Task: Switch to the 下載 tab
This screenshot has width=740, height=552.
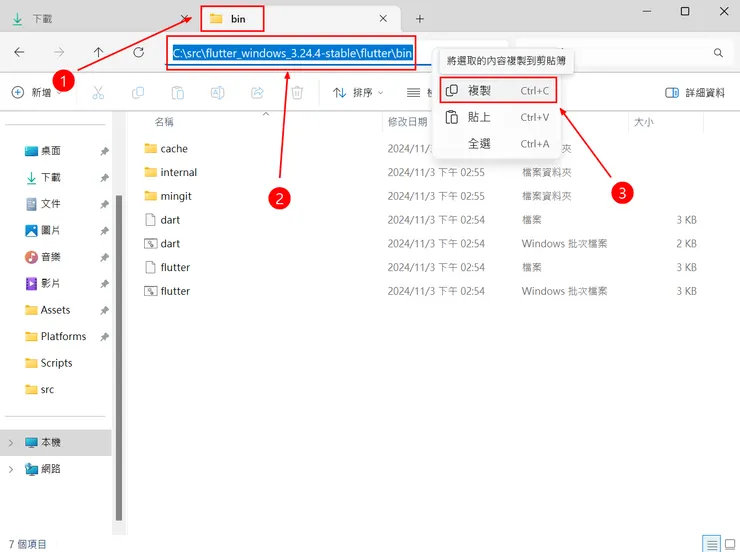Action: click(99, 19)
